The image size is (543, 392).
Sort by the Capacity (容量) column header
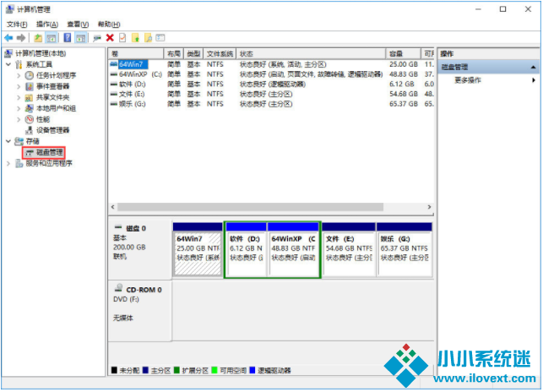[404, 54]
